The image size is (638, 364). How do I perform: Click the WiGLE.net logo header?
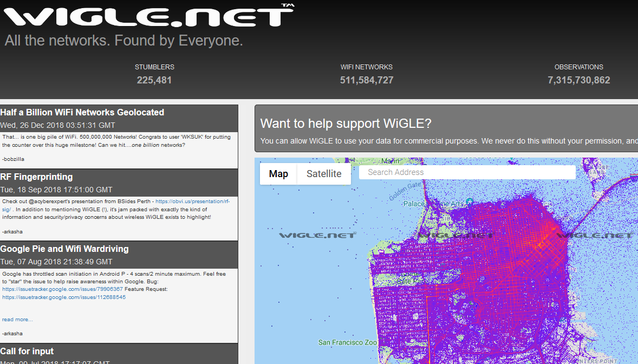pyautogui.click(x=149, y=16)
